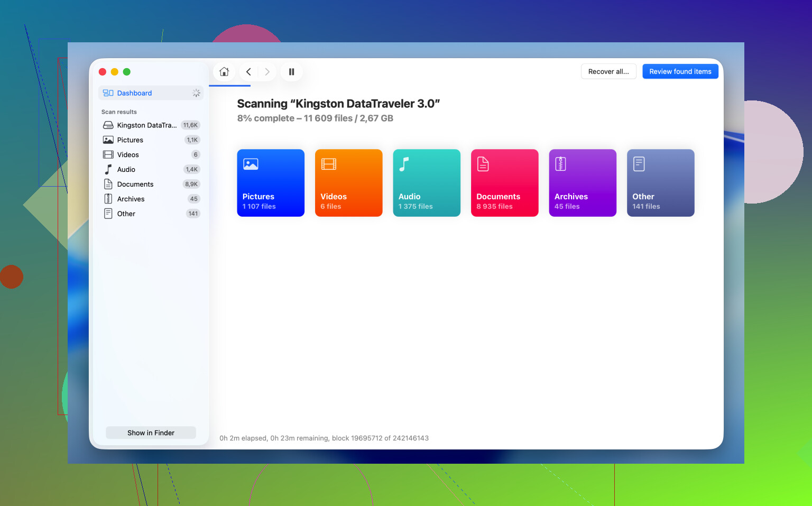This screenshot has width=812, height=506.
Task: Navigate back with the left chevron
Action: [248, 71]
